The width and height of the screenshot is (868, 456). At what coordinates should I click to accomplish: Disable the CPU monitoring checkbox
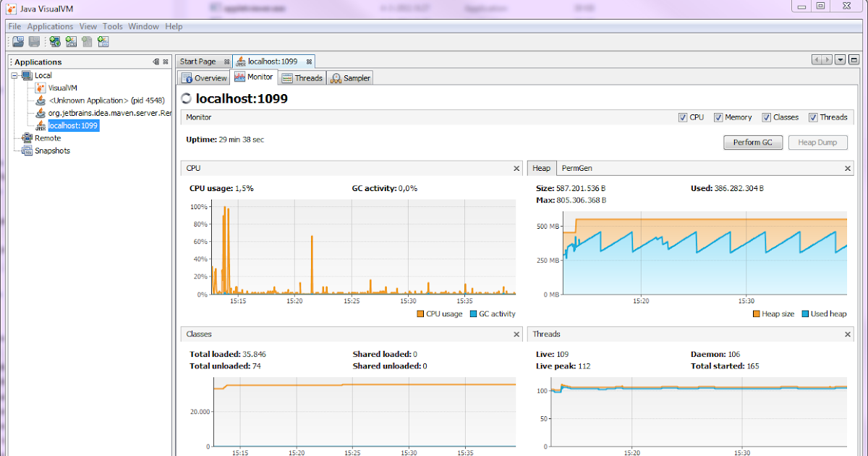pyautogui.click(x=683, y=117)
